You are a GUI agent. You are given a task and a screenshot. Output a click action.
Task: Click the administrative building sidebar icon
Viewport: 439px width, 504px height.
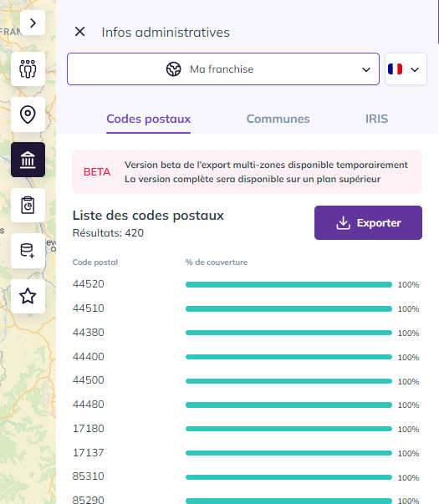[x=28, y=160]
